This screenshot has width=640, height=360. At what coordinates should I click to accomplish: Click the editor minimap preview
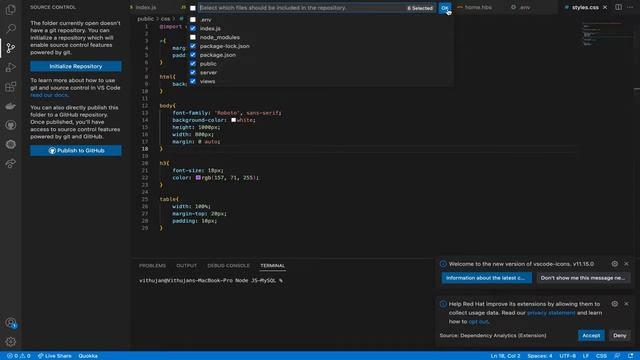coord(607,35)
